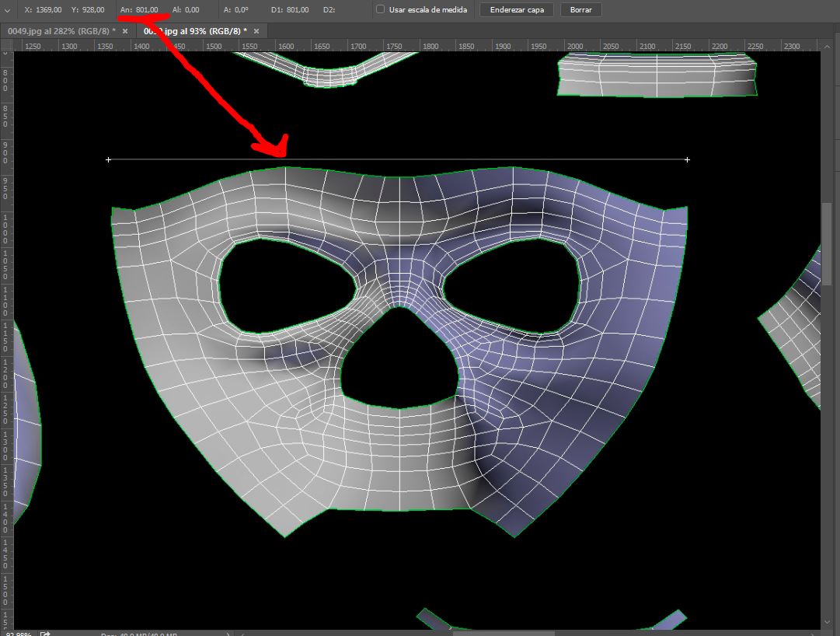Close the '0049.jpg al 282%' tab
Screen dimensions: 840x636
point(125,30)
